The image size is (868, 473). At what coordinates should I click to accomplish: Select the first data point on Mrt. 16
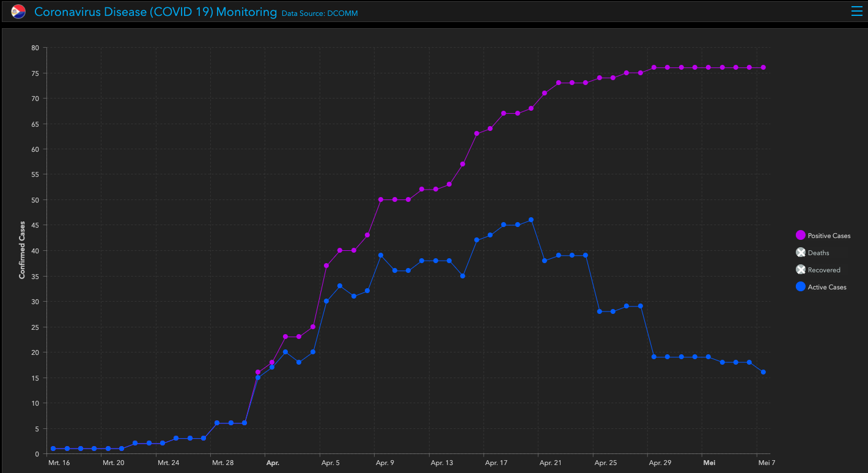53,449
